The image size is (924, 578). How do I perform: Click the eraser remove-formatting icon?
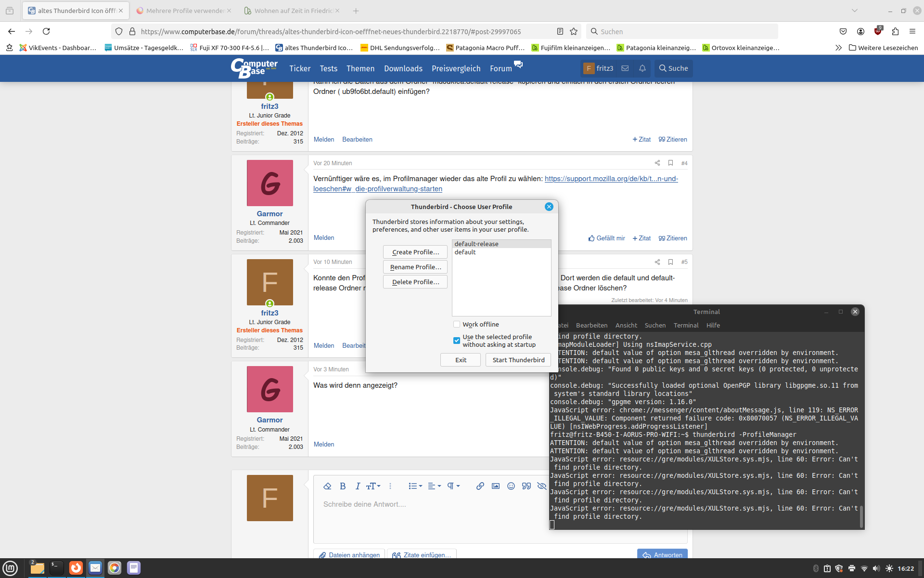pos(327,486)
